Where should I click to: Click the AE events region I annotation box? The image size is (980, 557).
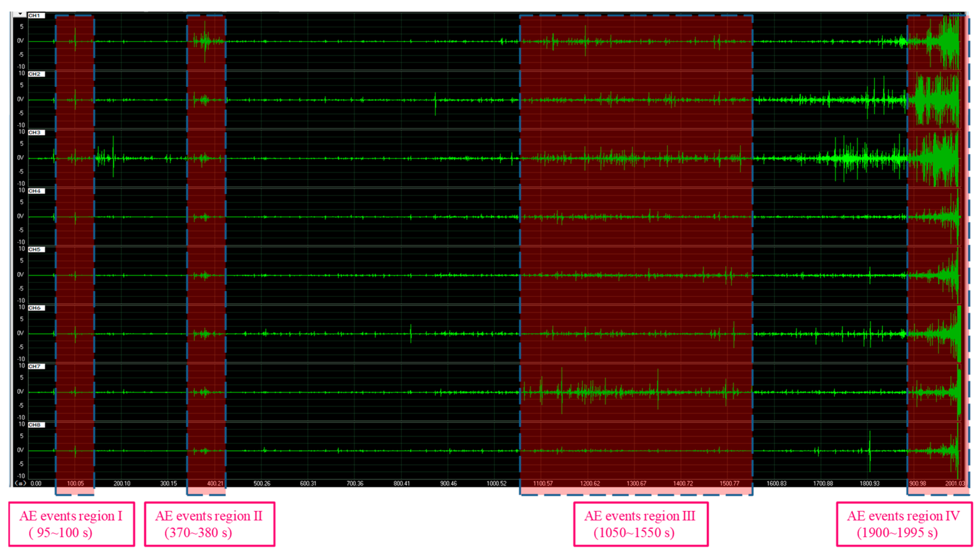[x=72, y=524]
